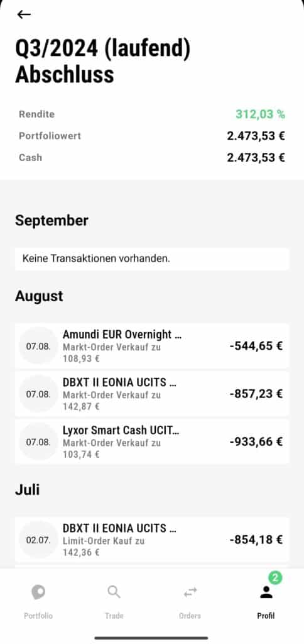Image resolution: width=304 pixels, height=644 pixels.
Task: Tap the back arrow icon
Action: (x=24, y=14)
